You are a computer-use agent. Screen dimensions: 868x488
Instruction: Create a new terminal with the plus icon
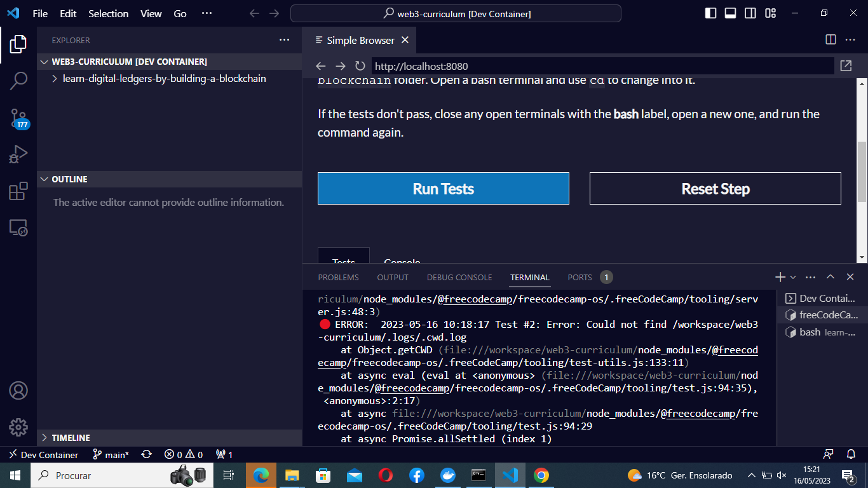[780, 277]
